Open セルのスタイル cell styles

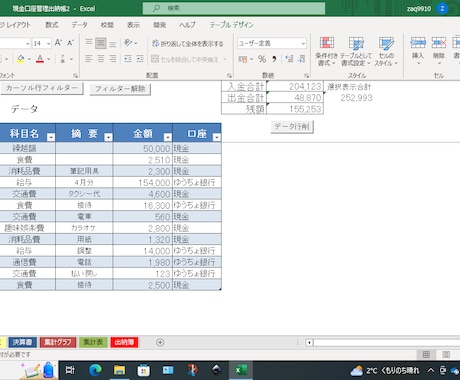coord(386,51)
